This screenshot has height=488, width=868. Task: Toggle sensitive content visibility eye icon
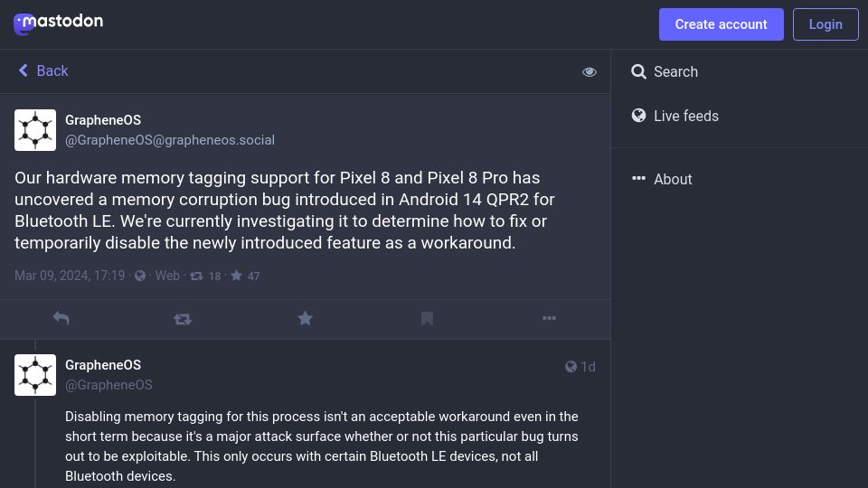[589, 72]
